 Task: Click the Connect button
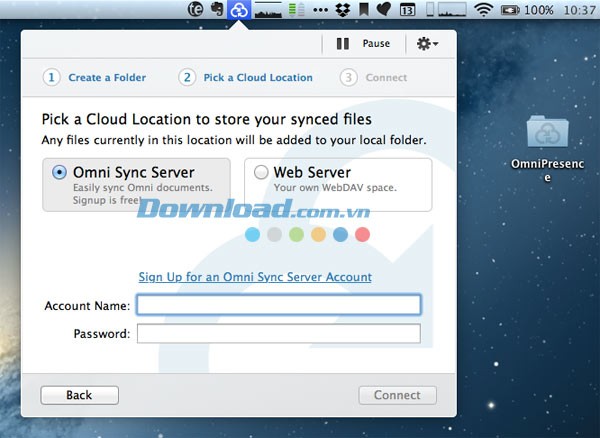397,395
